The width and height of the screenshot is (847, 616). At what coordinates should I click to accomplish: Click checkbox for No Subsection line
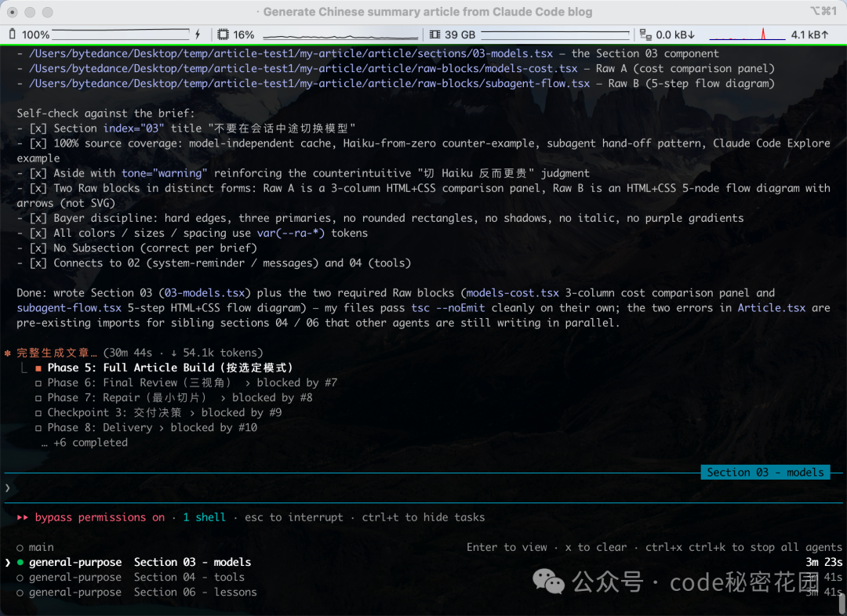38,248
